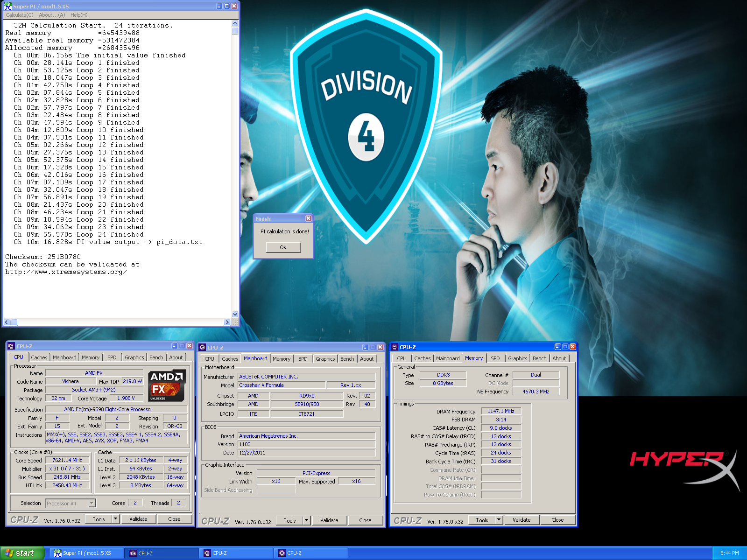
Task: Click OK in PI calculation done dialog
Action: pos(283,247)
